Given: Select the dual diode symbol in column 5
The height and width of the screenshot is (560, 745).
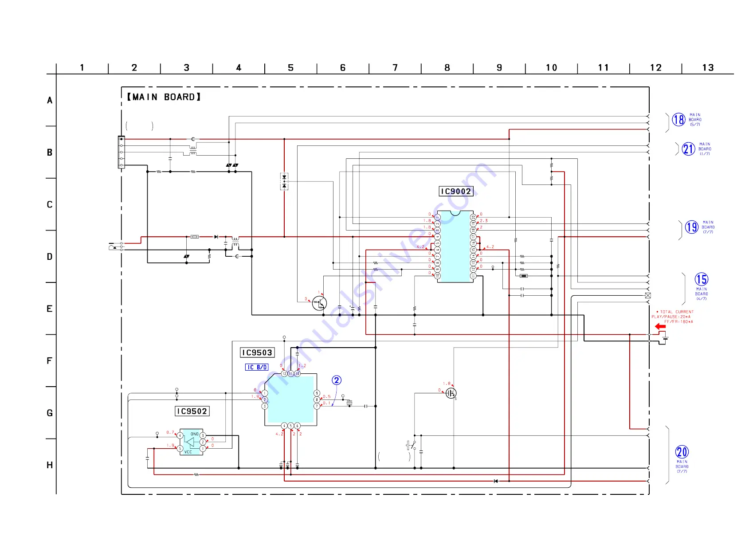Looking at the screenshot, I should click(284, 181).
